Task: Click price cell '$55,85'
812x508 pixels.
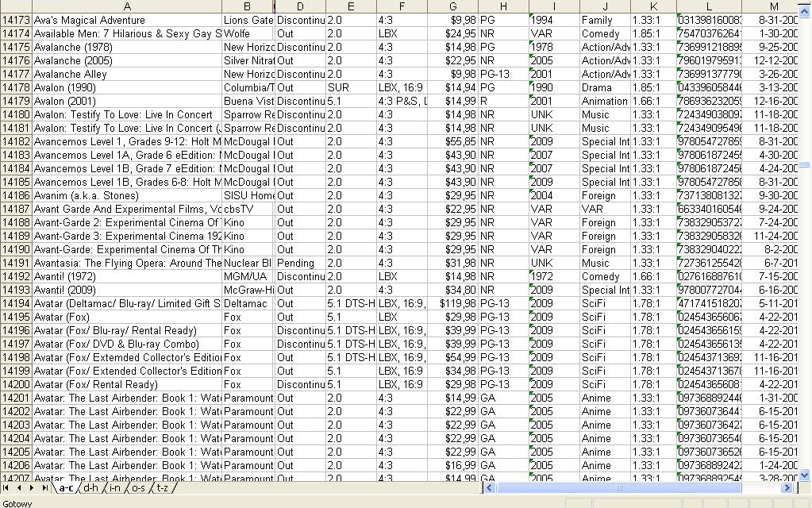Action: pos(452,141)
